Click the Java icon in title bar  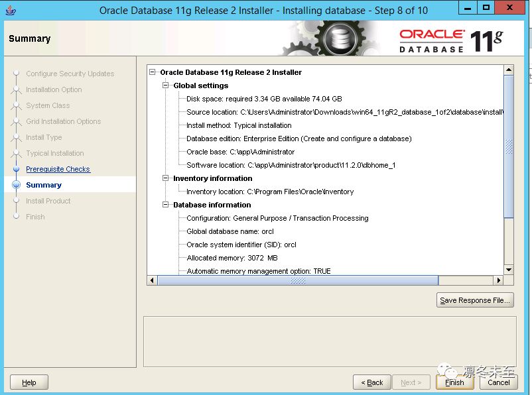tap(11, 10)
